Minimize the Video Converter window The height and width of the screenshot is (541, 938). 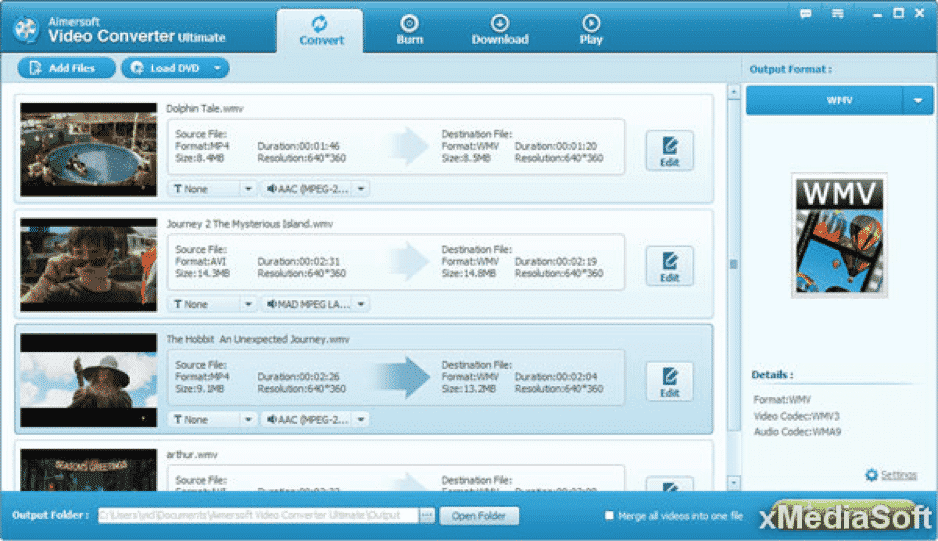[877, 14]
